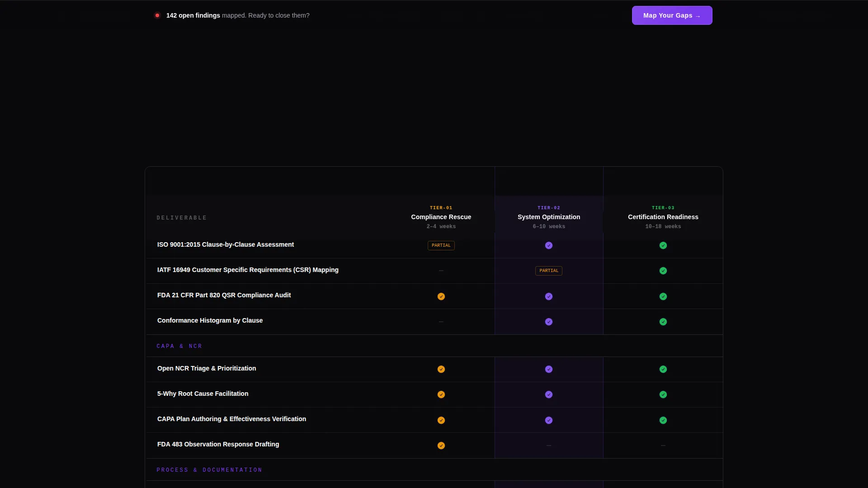This screenshot has width=868, height=488.
Task: Click PARTIAL badge in Compliance Rescue column
Action: pyautogui.click(x=441, y=245)
